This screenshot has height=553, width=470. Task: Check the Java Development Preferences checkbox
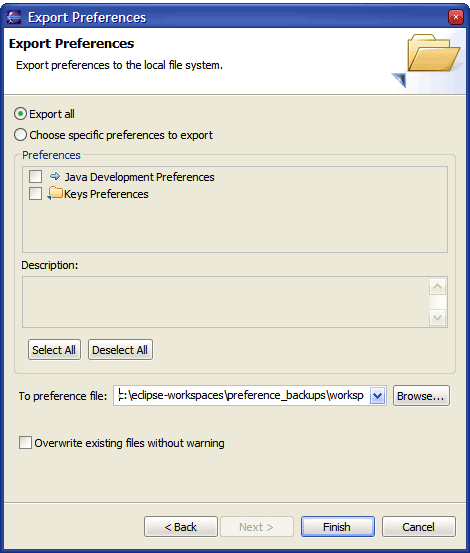tap(35, 176)
